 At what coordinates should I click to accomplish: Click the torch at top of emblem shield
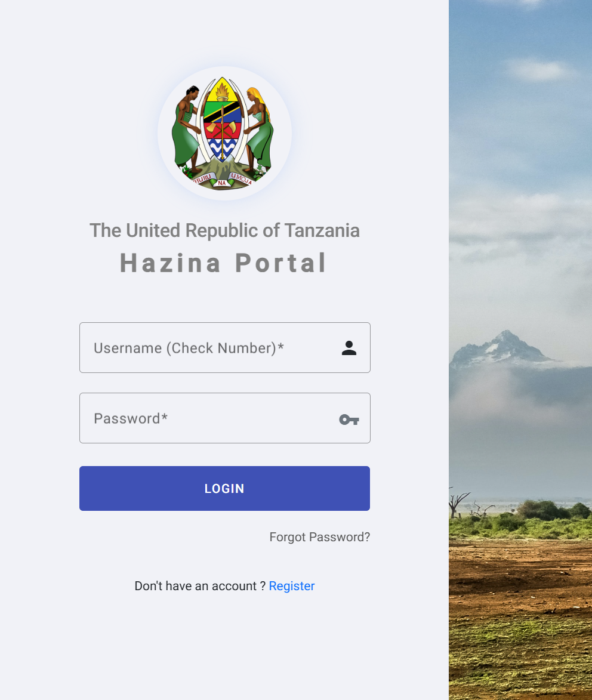tap(223, 91)
